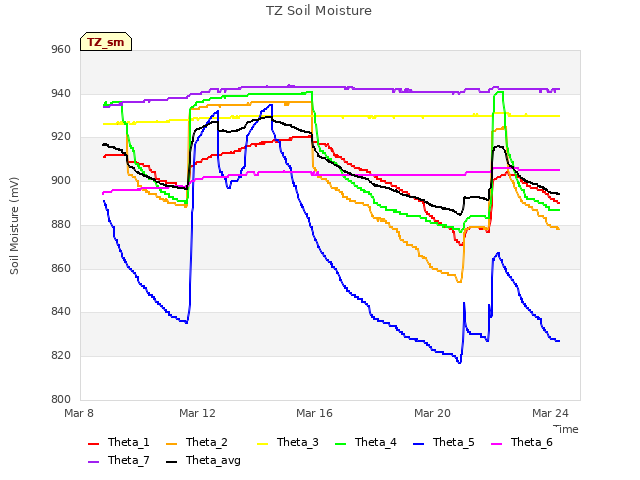
Task: Click the 880 y-axis tick label
Action: 61,224
